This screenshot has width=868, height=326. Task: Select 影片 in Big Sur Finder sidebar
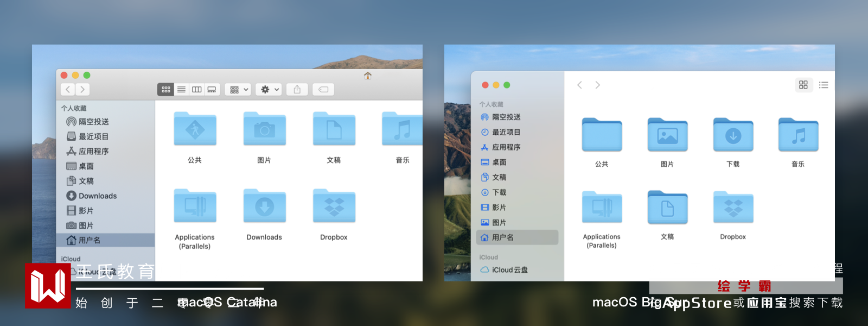coord(494,208)
